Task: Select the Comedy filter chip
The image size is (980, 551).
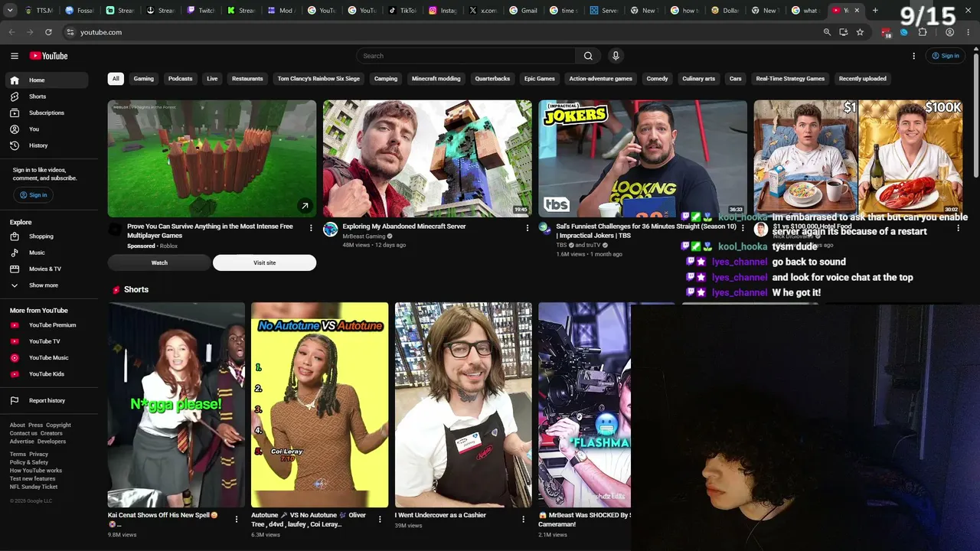Action: point(657,79)
